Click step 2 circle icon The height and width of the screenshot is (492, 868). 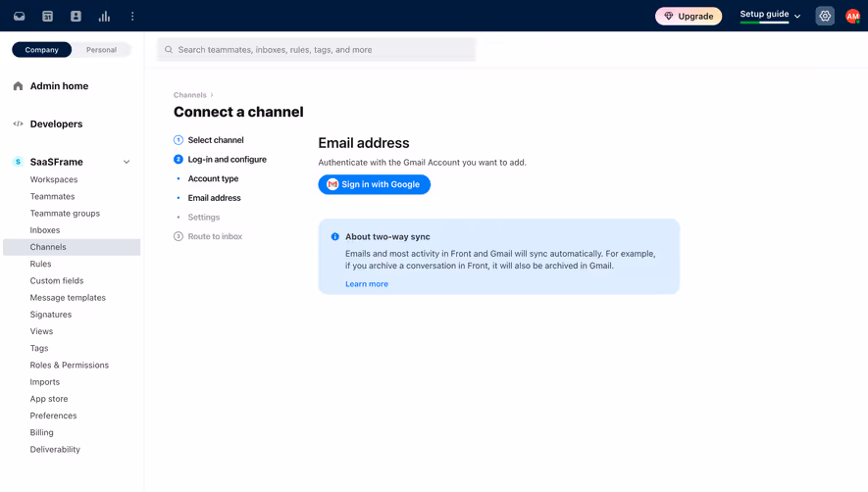pyautogui.click(x=179, y=160)
